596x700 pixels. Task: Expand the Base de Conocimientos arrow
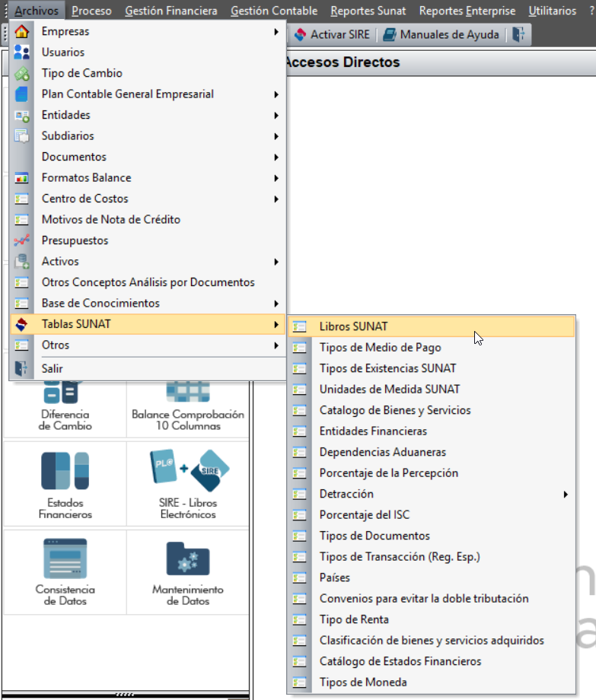click(x=276, y=304)
